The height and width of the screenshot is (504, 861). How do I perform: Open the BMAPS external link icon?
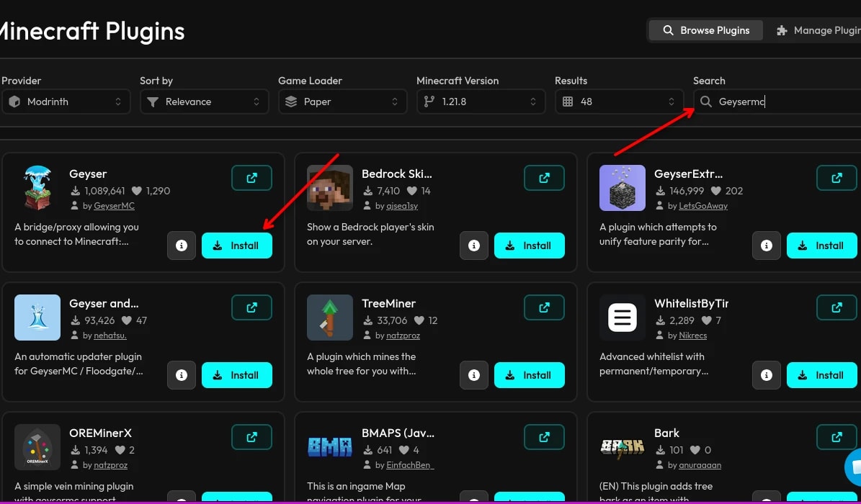(544, 437)
